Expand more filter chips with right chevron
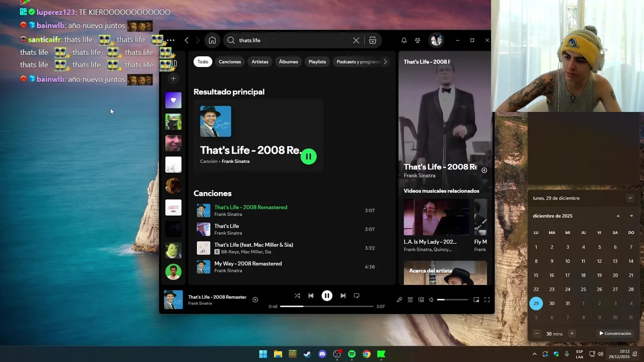Image resolution: width=644 pixels, height=362 pixels. (x=385, y=62)
